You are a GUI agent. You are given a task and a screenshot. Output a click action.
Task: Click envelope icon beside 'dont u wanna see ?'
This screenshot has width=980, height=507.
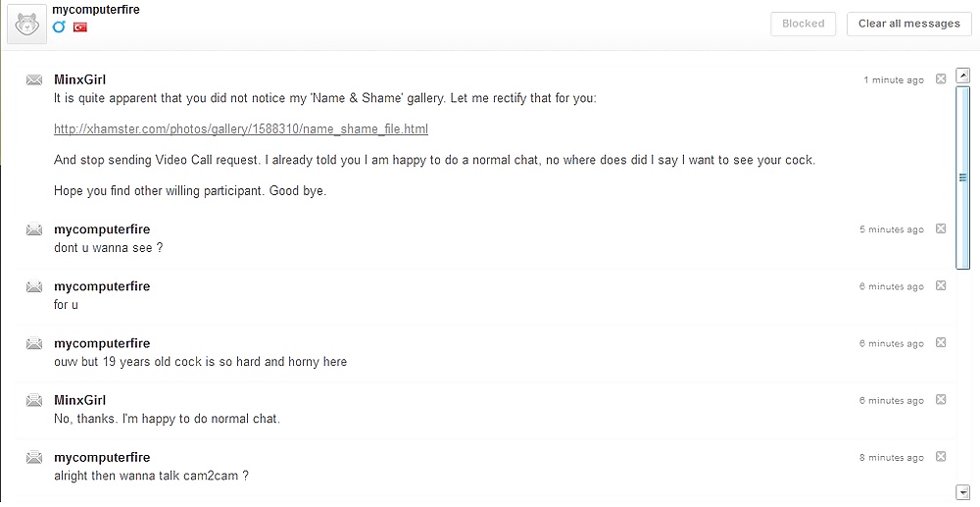tap(34, 229)
